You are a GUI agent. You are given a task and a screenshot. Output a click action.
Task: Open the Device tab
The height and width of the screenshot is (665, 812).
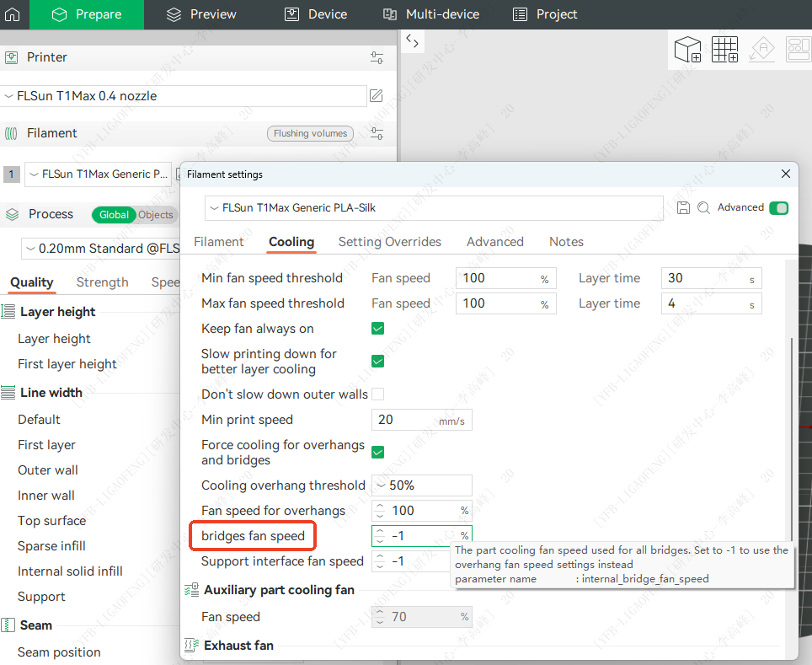pyautogui.click(x=316, y=14)
